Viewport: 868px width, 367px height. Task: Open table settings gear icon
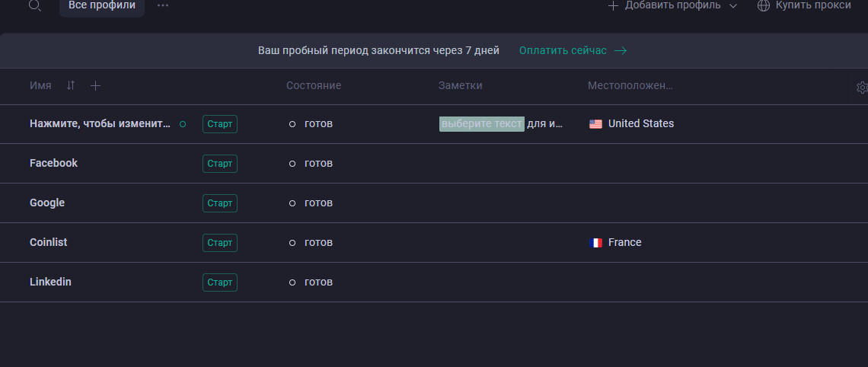[862, 88]
